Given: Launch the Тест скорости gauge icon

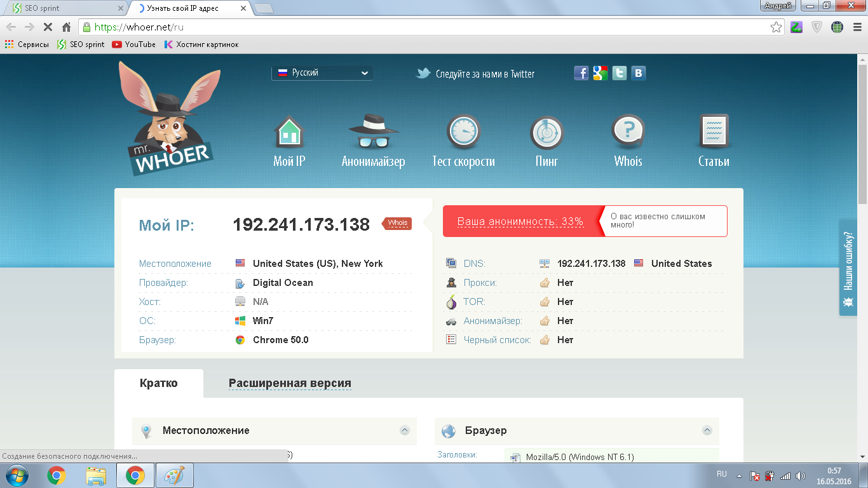Looking at the screenshot, I should tap(463, 133).
